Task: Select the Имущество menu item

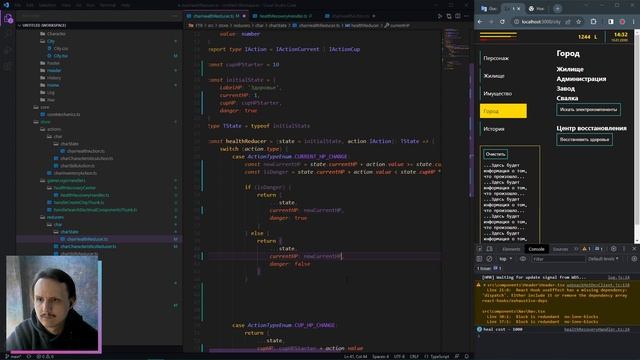Action: (x=498, y=93)
